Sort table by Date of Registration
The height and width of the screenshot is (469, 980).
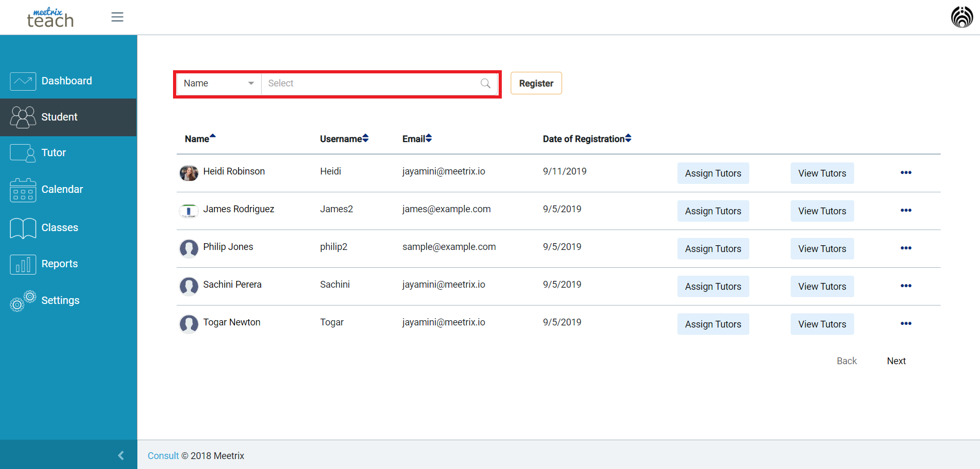[587, 139]
